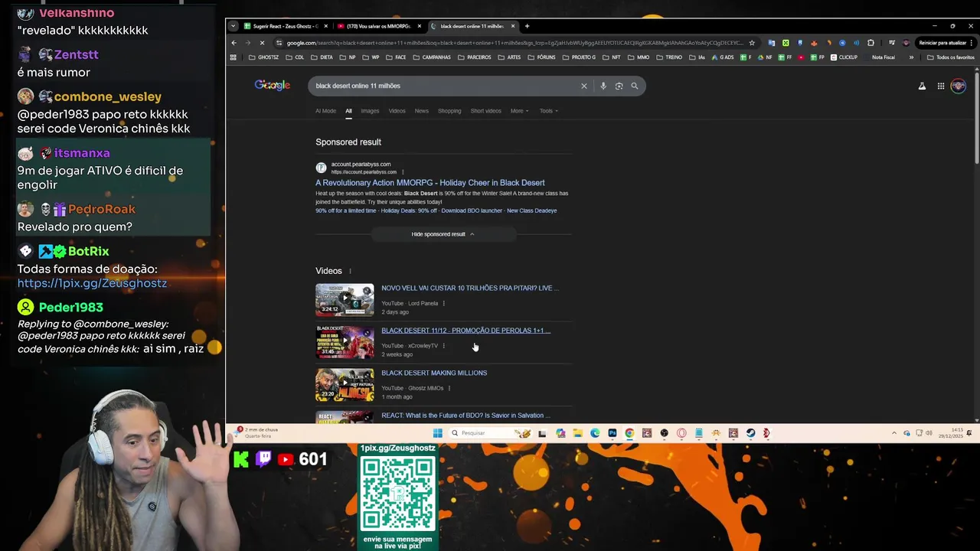Clear the Google search box with X
980x551 pixels.
[x=583, y=86]
